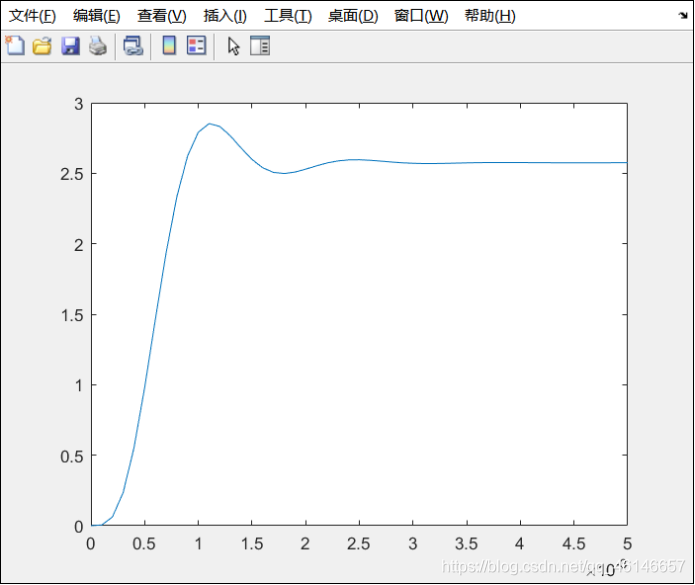Open the Property Inspector icon

coord(260,46)
